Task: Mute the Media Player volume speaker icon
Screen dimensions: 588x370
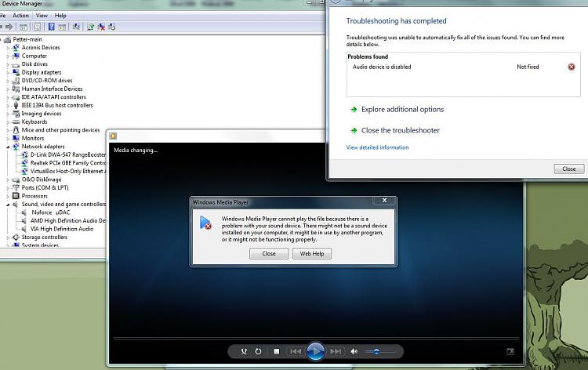Action: click(354, 351)
